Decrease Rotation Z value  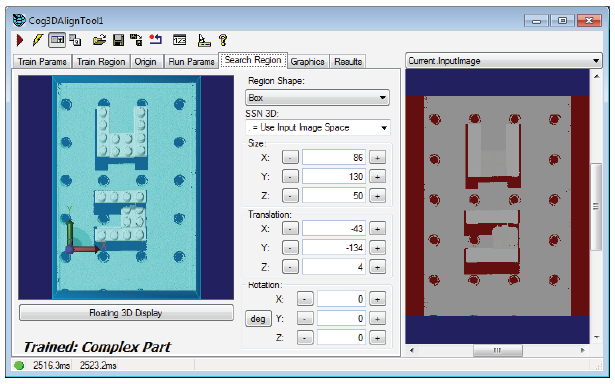[305, 338]
